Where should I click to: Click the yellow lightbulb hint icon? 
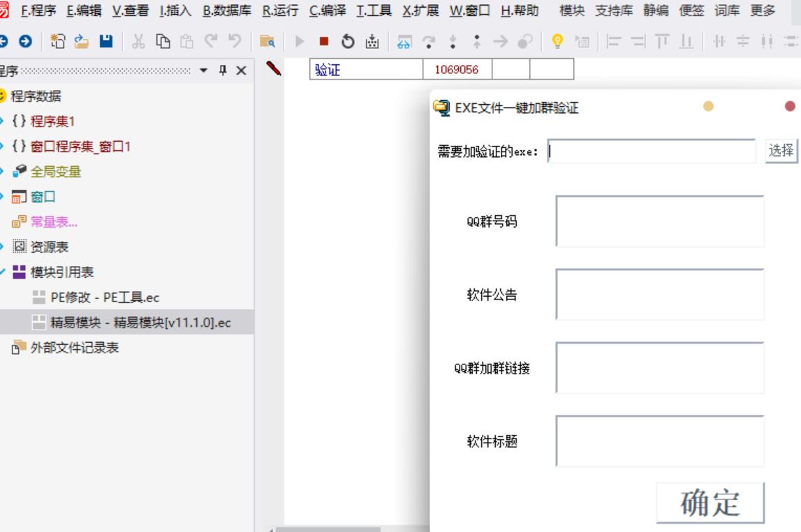(x=558, y=40)
